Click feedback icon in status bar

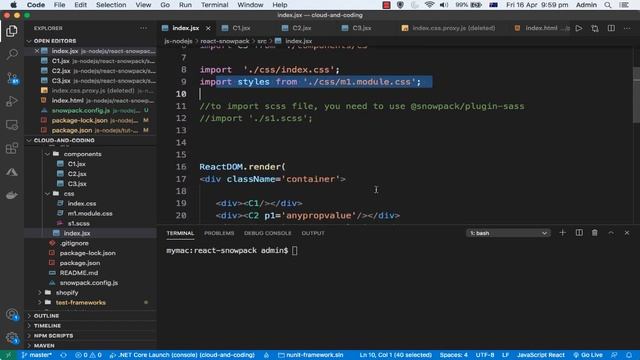point(614,355)
